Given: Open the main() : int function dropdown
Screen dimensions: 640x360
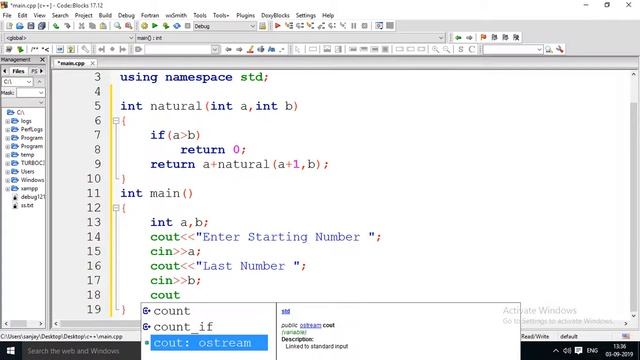Looking at the screenshot, I should click(x=290, y=38).
